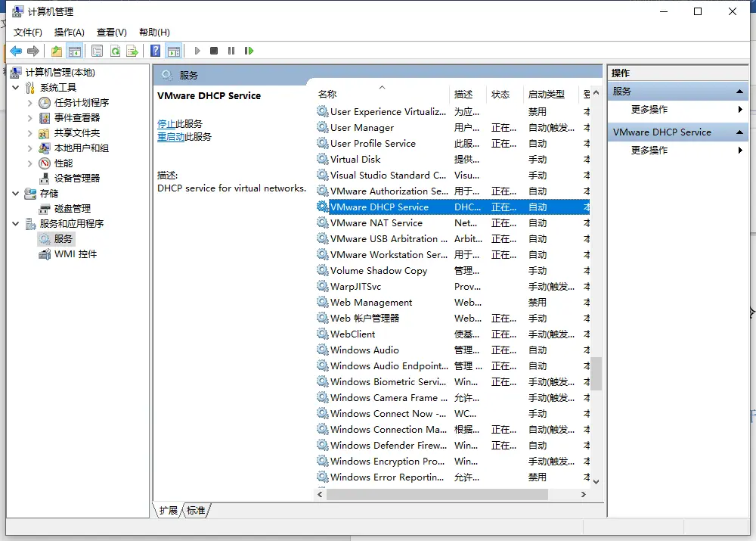
Task: Open the 查看(V) menu
Action: point(111,33)
